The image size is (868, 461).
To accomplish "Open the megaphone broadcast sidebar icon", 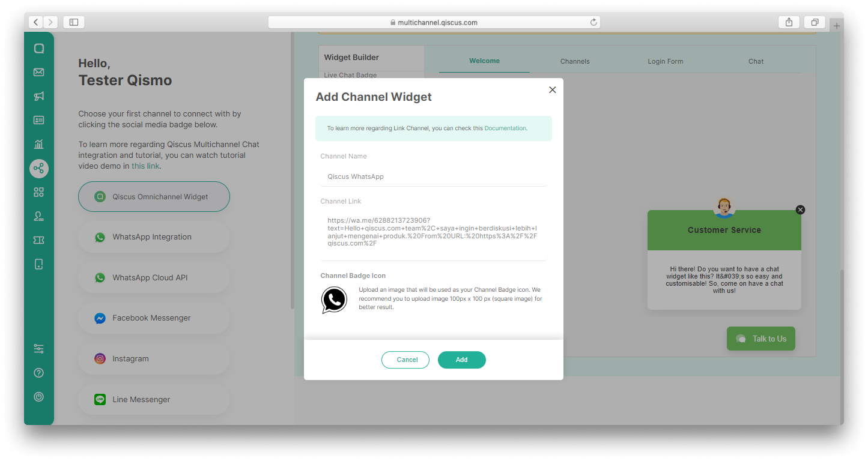I will click(39, 96).
